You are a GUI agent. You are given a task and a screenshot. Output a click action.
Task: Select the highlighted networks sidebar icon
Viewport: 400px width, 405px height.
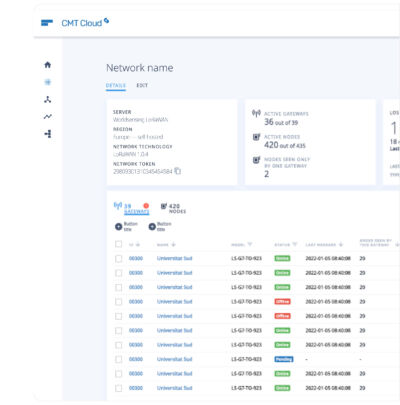click(x=48, y=82)
